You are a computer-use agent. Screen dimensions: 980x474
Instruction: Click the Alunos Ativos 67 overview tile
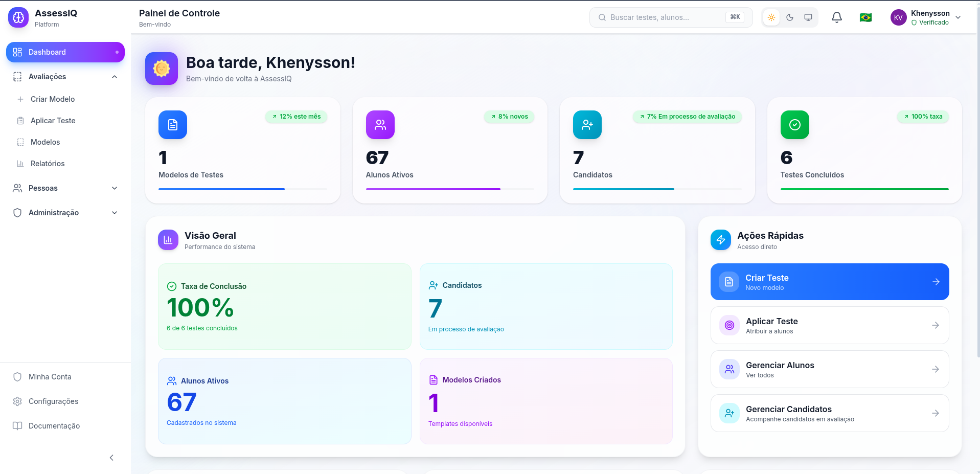click(285, 401)
